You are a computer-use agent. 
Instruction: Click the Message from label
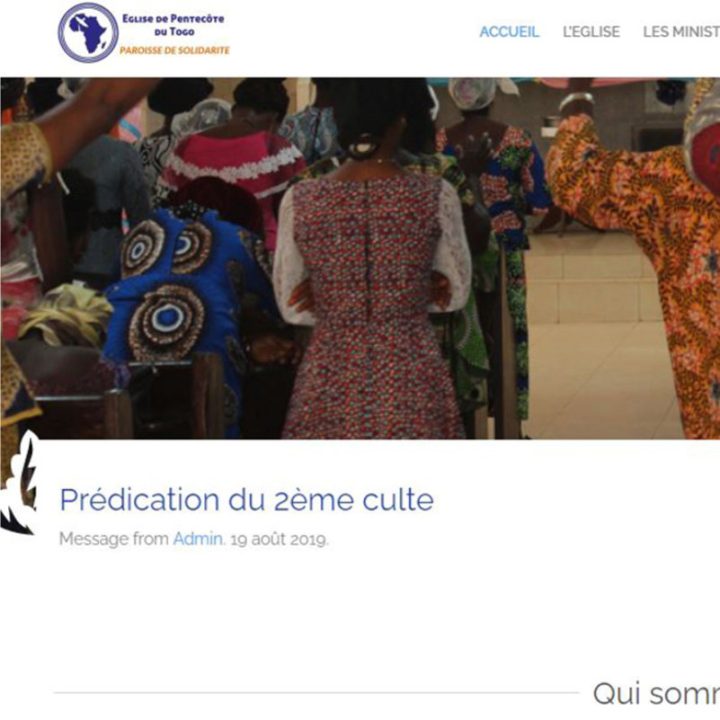coord(114,539)
